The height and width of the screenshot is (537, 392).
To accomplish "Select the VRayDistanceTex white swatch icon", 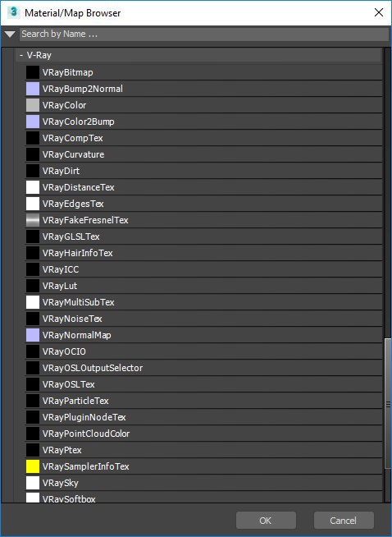I will pyautogui.click(x=33, y=187).
